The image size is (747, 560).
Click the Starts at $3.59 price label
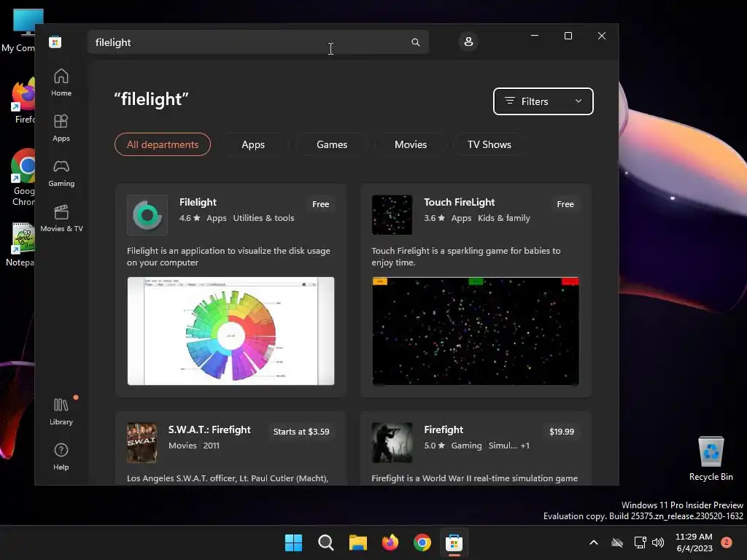click(x=301, y=432)
